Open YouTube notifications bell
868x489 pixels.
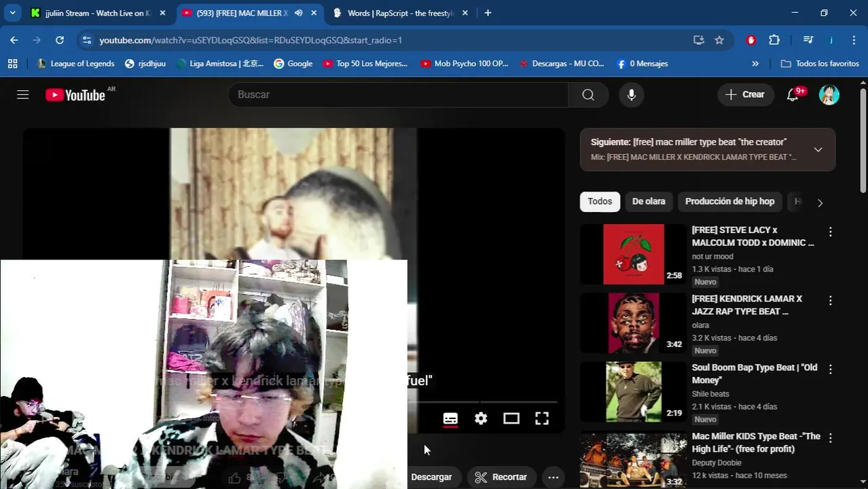point(793,94)
